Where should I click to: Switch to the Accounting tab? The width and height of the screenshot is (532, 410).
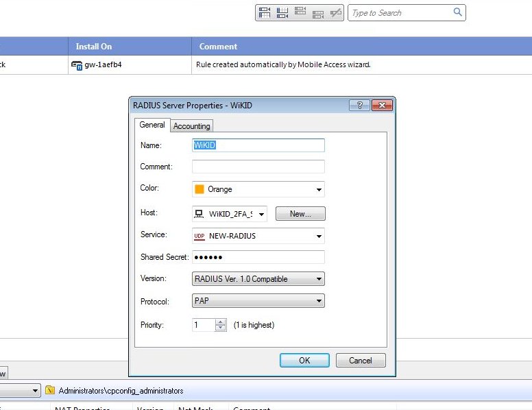point(191,126)
